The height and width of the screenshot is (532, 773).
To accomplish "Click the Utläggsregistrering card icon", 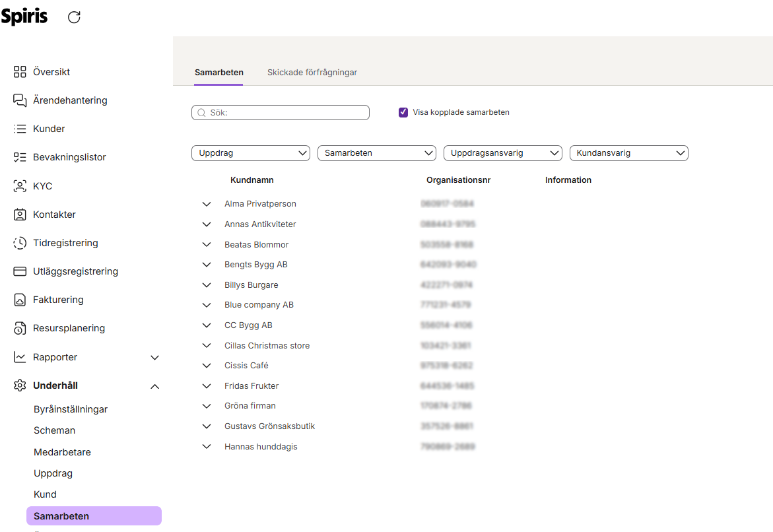I will pyautogui.click(x=20, y=271).
